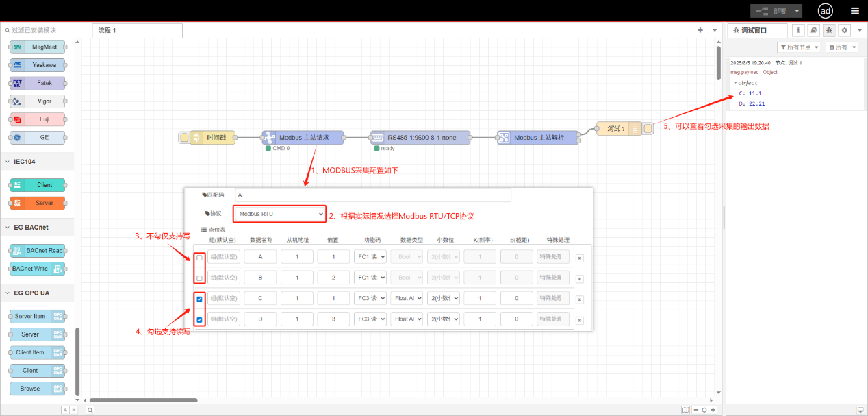Zoom out the canvas with minus button
The width and height of the screenshot is (868, 416).
(695, 410)
